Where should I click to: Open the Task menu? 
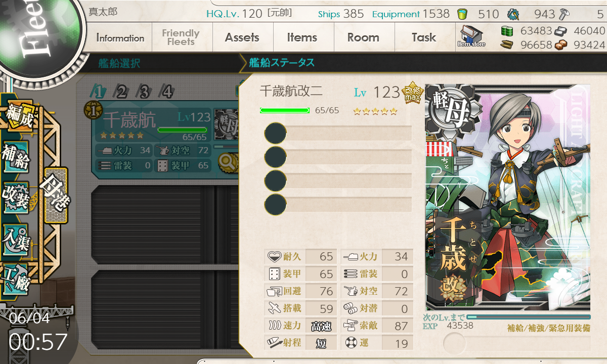(x=424, y=37)
